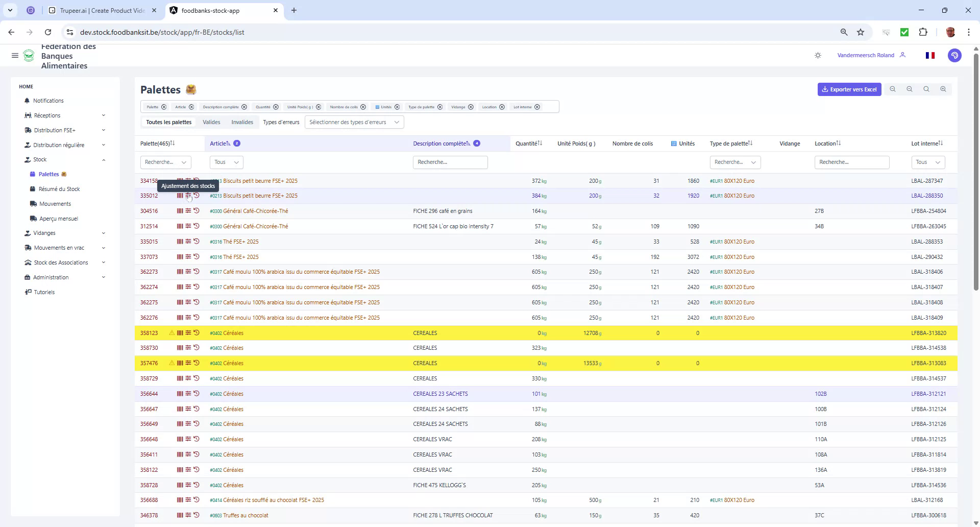Type in the Description complète search field
This screenshot has height=527, width=980.
pyautogui.click(x=450, y=162)
